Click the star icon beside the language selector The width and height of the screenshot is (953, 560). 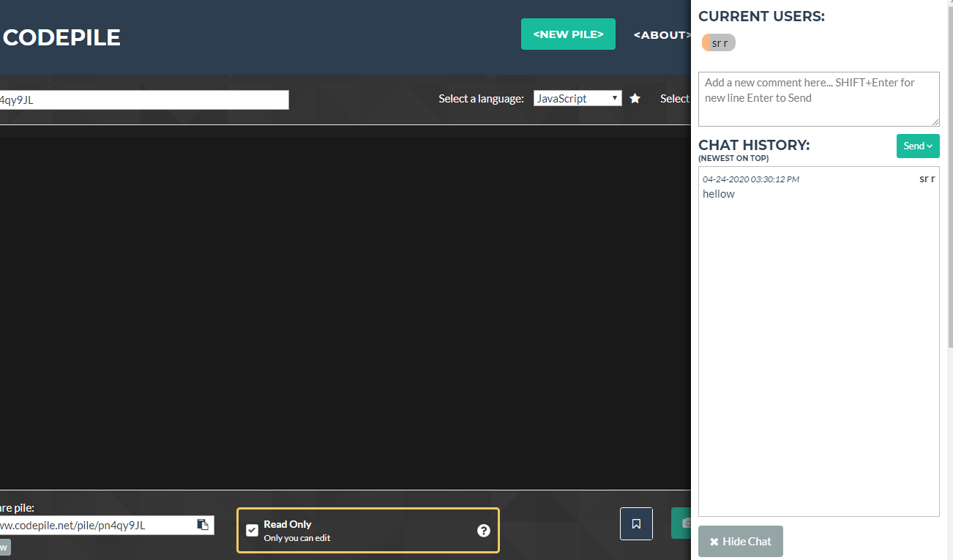click(x=635, y=98)
